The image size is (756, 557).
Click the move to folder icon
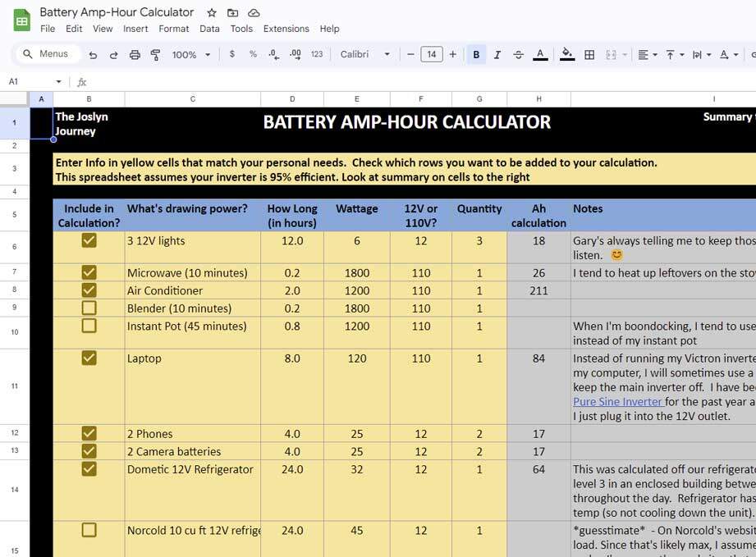coord(233,13)
